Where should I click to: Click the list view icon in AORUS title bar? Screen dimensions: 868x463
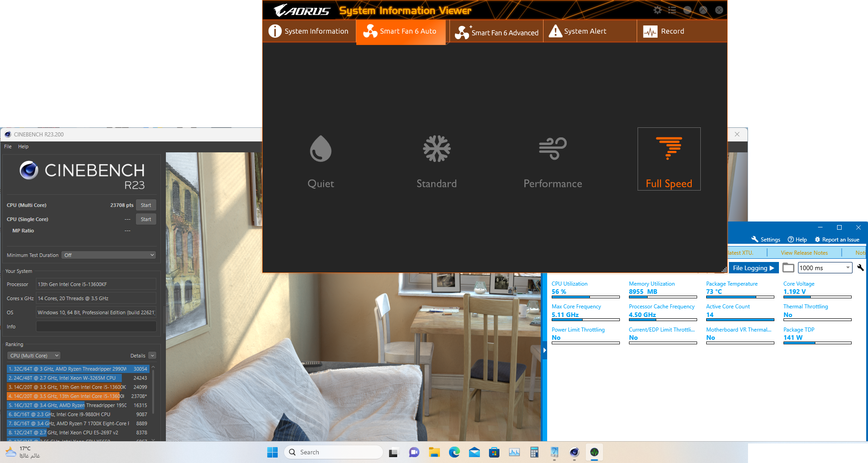point(672,10)
